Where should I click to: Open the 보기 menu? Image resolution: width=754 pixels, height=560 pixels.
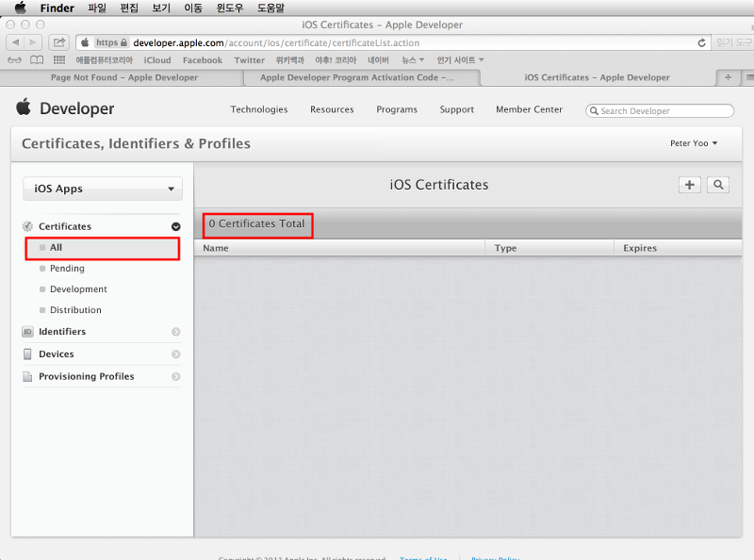tap(161, 8)
